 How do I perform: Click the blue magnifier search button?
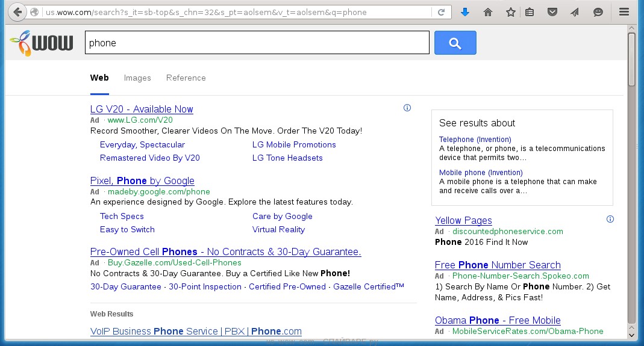(x=455, y=43)
